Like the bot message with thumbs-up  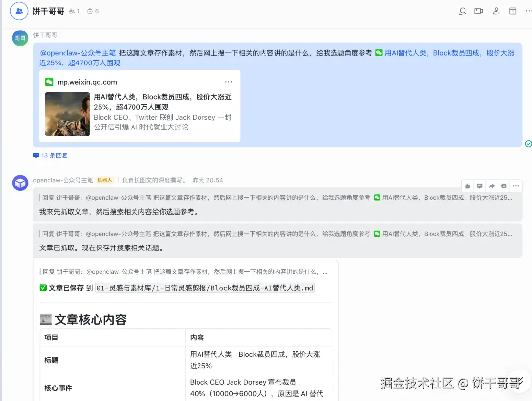[x=467, y=186]
